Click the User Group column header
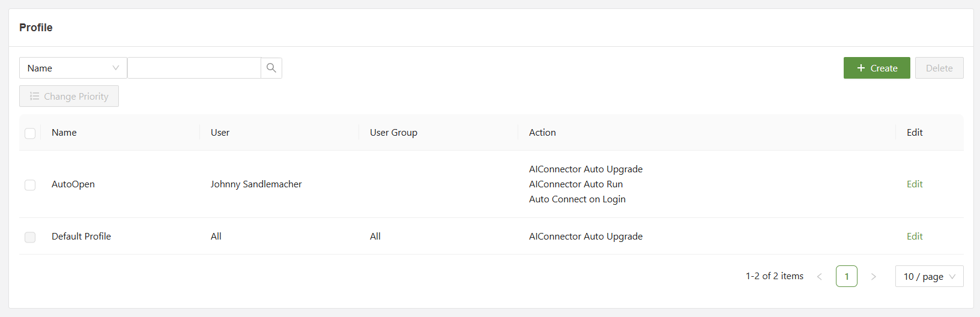Screen dimensions: 980x317 pos(393,133)
